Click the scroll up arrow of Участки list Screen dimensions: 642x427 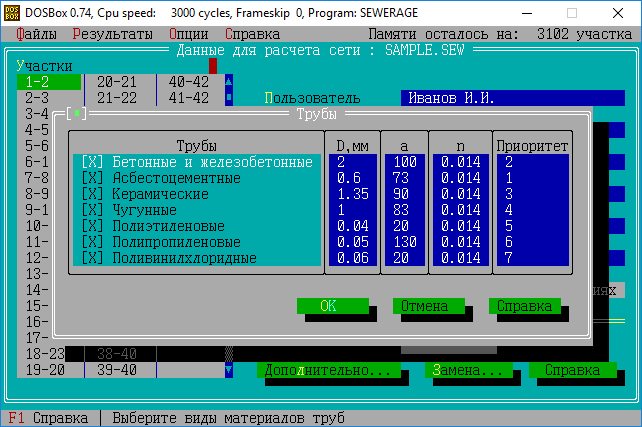(x=228, y=82)
